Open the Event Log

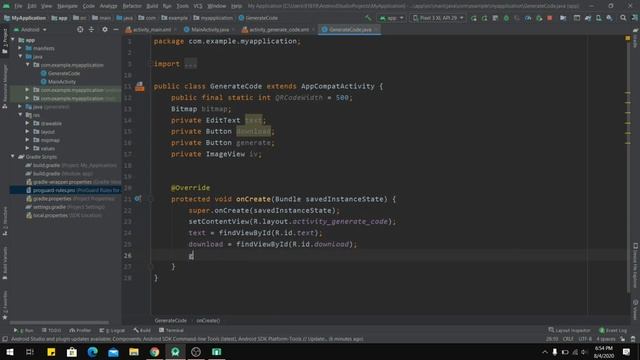pyautogui.click(x=613, y=330)
